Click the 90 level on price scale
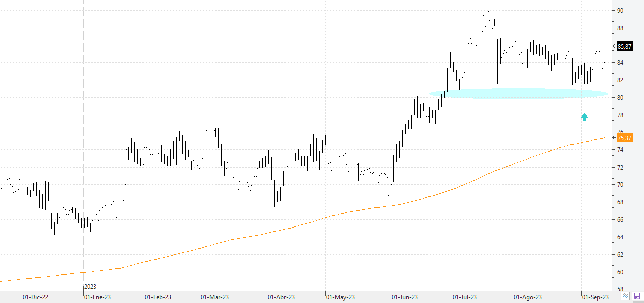644x303 pixels. click(x=620, y=11)
